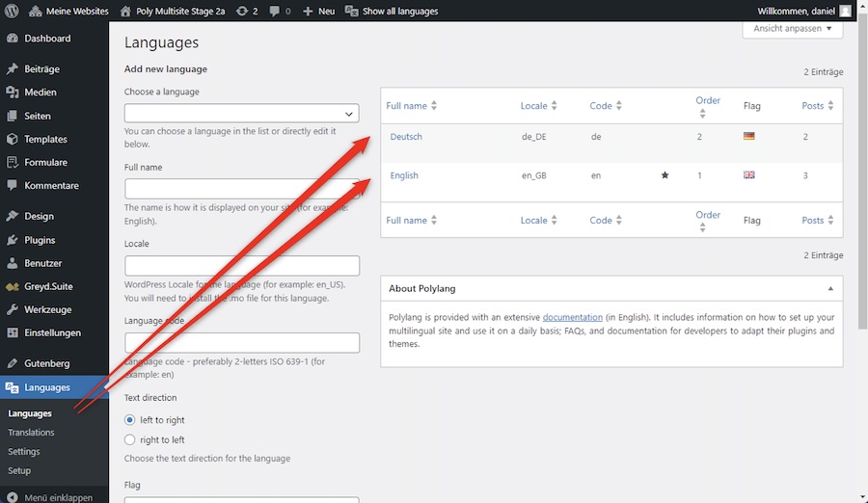Screen dimensions: 868x503
Task: Click the star icon in English row
Action: pos(665,175)
